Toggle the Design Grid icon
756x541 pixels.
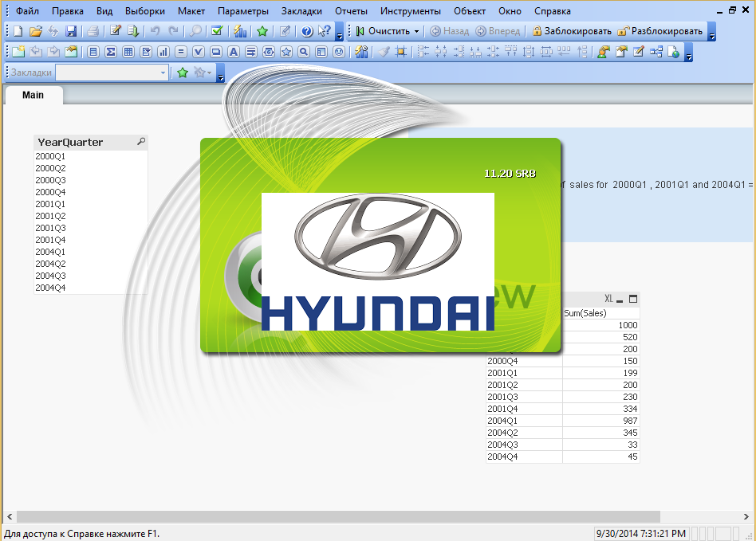[x=400, y=52]
